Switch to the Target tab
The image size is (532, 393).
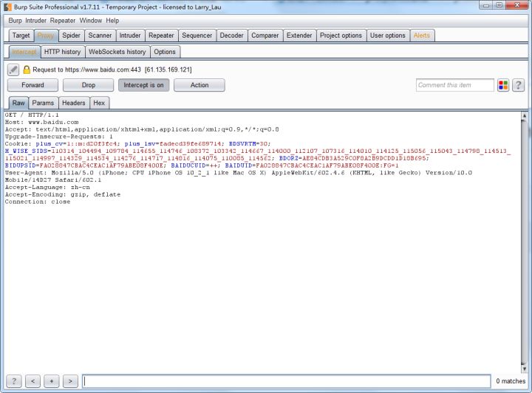click(x=21, y=35)
